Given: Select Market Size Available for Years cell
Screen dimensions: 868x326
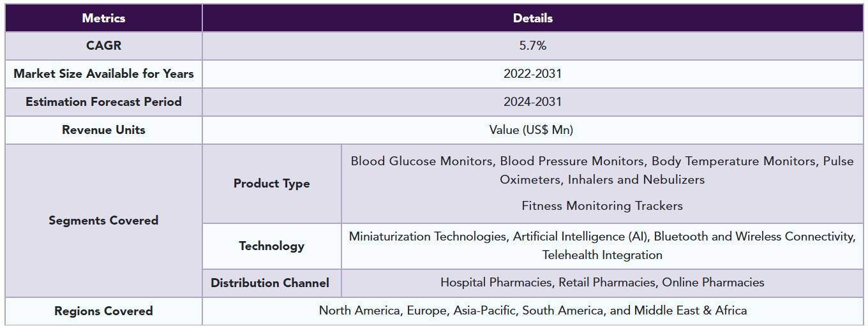Looking at the screenshot, I should (103, 74).
